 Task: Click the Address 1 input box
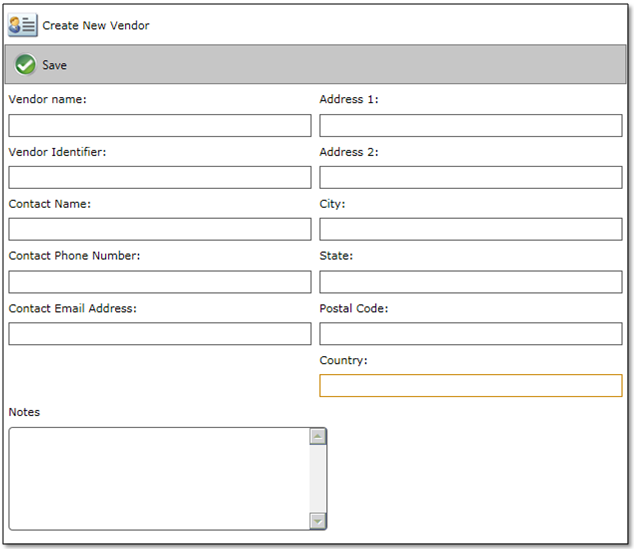[470, 125]
